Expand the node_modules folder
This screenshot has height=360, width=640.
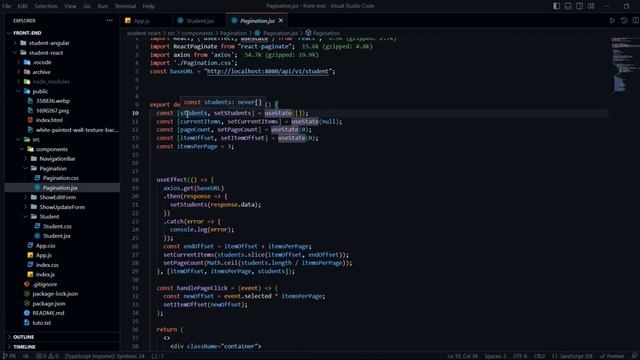click(x=51, y=82)
